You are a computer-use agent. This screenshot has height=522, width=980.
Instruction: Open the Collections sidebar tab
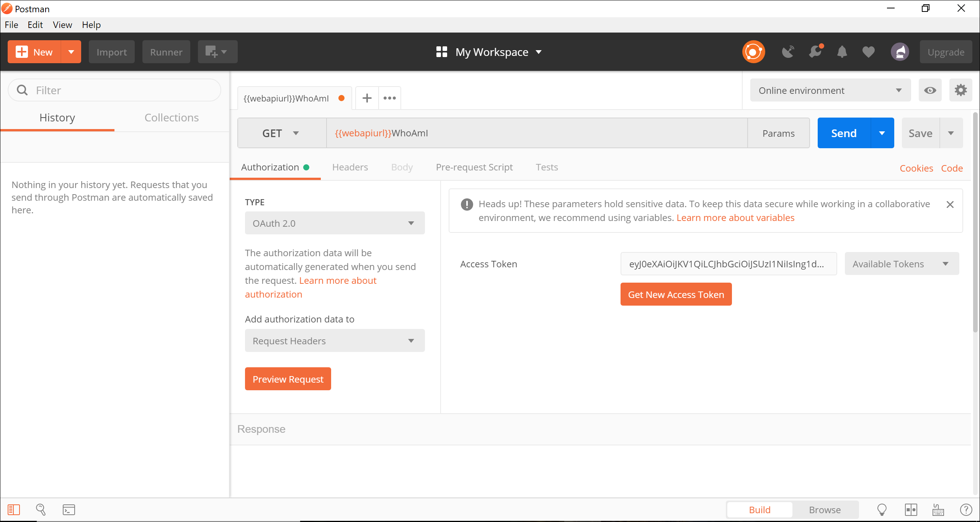[171, 118]
